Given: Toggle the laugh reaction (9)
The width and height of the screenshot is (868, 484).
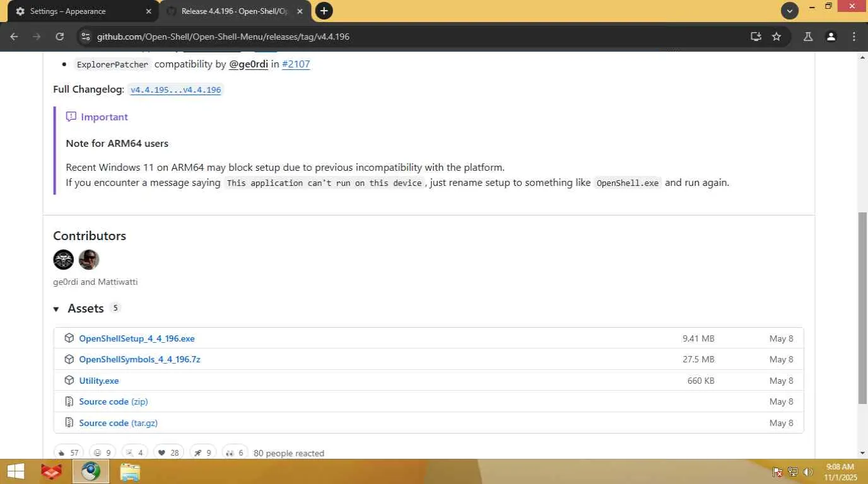Looking at the screenshot, I should [102, 452].
